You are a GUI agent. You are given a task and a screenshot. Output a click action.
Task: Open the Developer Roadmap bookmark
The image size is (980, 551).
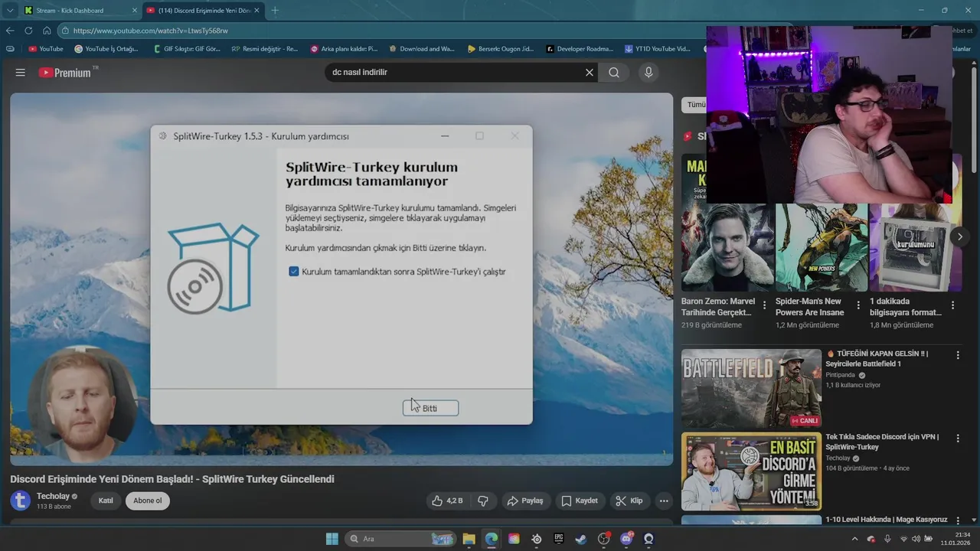pos(580,49)
